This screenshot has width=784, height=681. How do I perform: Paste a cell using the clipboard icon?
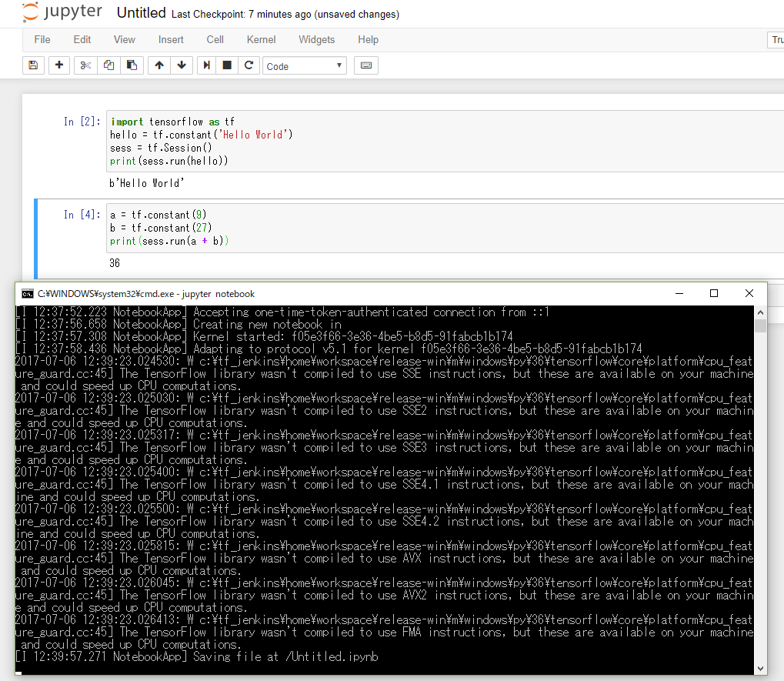(x=132, y=65)
